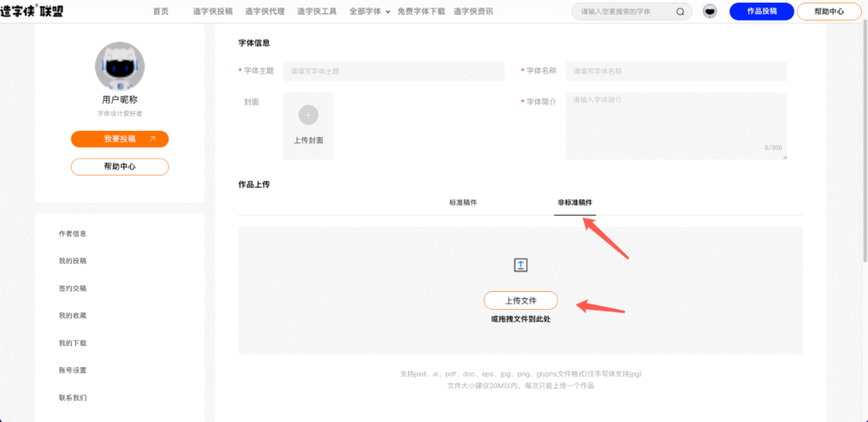Click the 造字侠联盟 logo
This screenshot has height=422, width=868.
coord(33,11)
